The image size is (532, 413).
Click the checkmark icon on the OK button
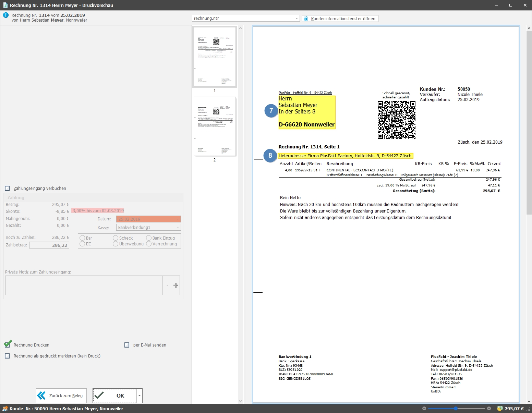click(x=99, y=396)
